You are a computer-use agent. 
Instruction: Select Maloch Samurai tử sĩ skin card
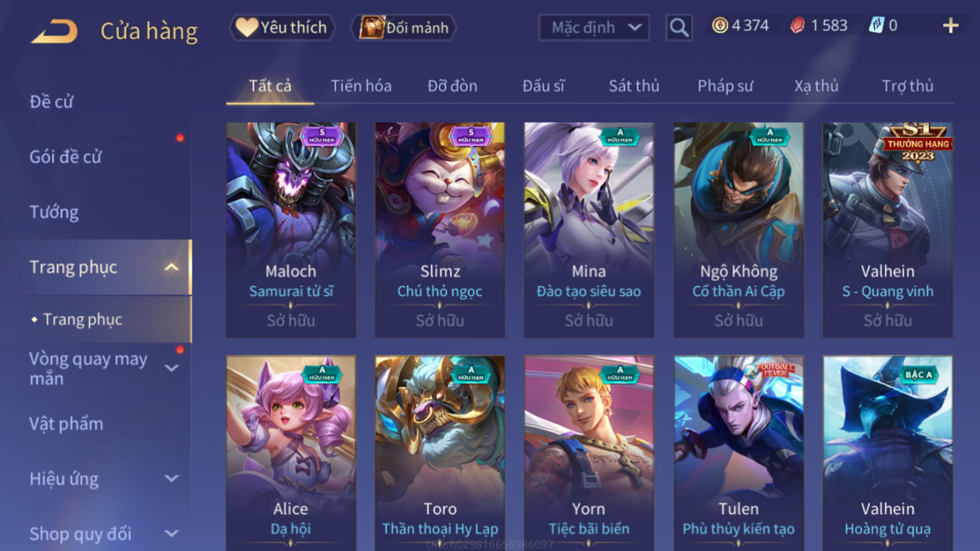click(291, 230)
